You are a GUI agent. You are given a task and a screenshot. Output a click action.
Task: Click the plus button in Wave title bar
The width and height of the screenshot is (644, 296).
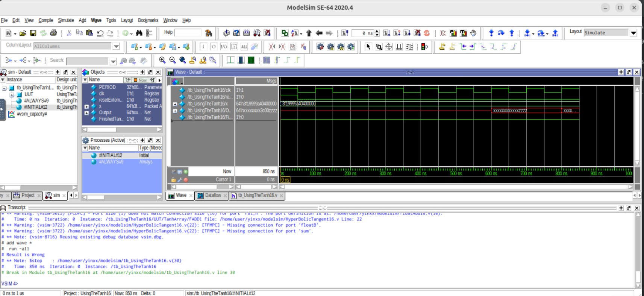(x=621, y=72)
